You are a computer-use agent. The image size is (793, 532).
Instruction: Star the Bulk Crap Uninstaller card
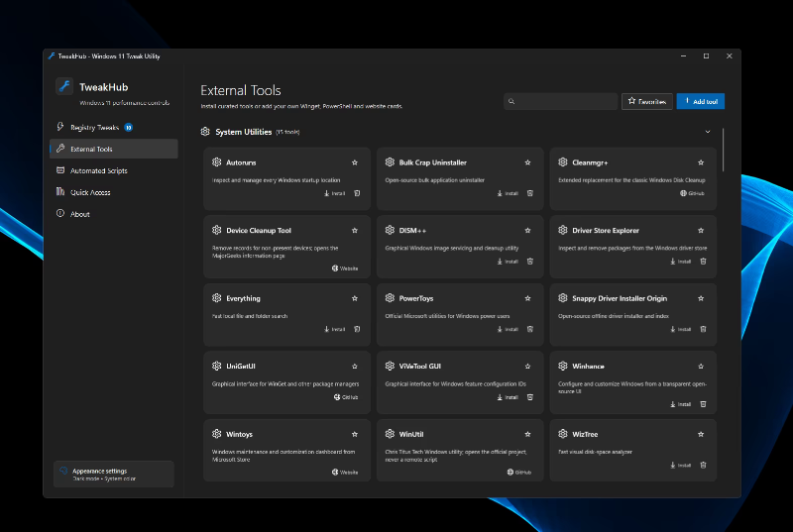click(527, 162)
